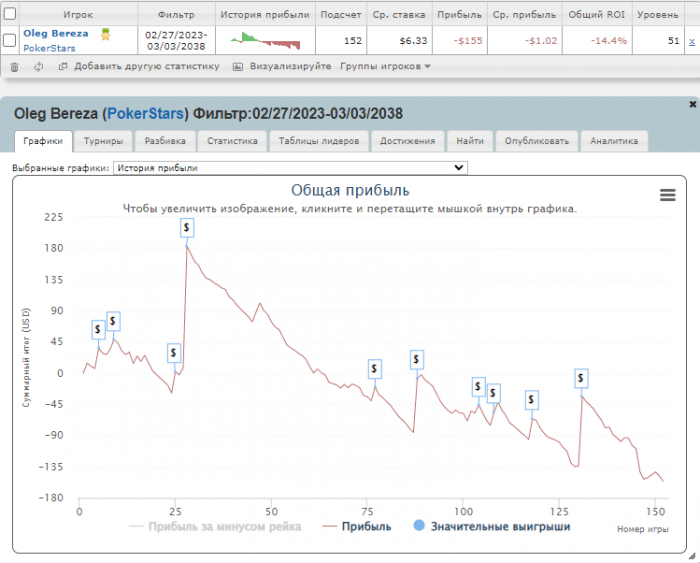Sort by the Общий ROI column header
This screenshot has width=700, height=563.
597,15
